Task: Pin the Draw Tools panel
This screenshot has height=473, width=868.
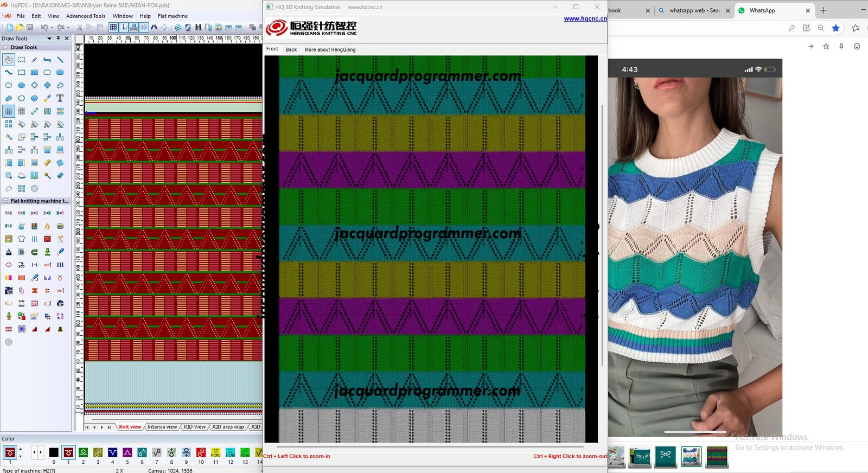Action: point(58,39)
